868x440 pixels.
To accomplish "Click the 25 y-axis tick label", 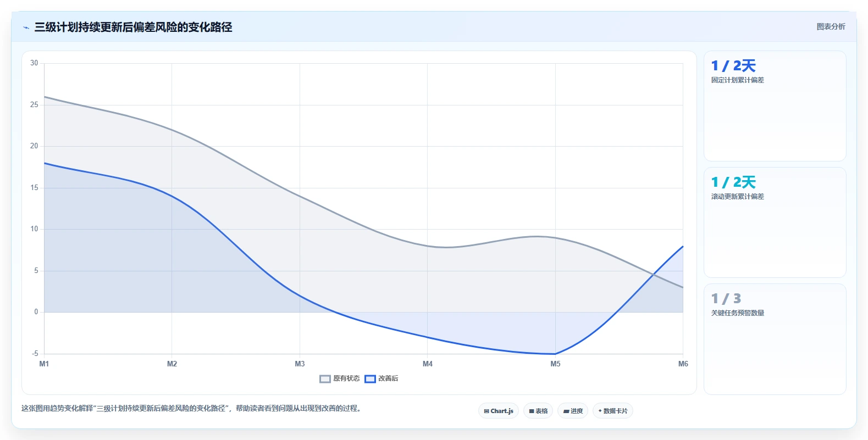I will pyautogui.click(x=34, y=104).
